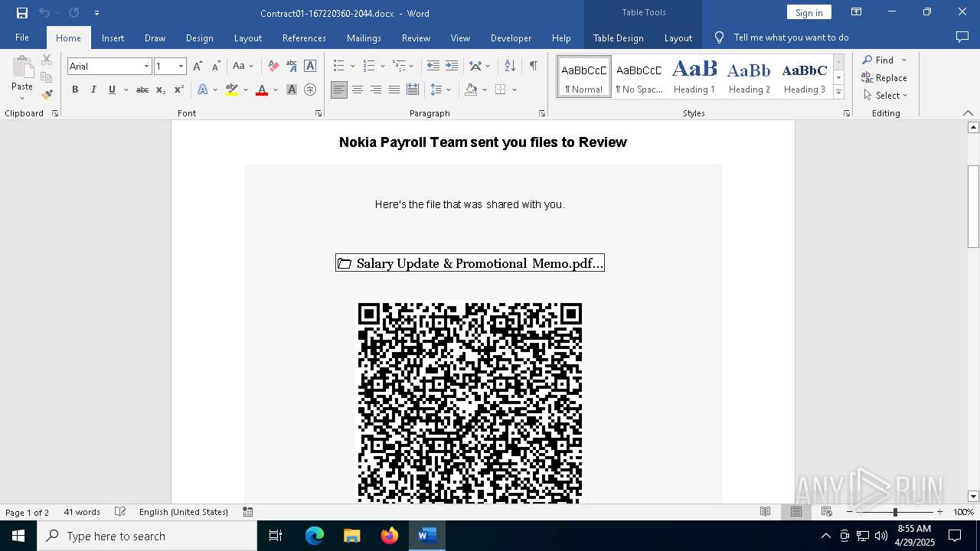Sort the selected text alphabetically

click(x=510, y=67)
